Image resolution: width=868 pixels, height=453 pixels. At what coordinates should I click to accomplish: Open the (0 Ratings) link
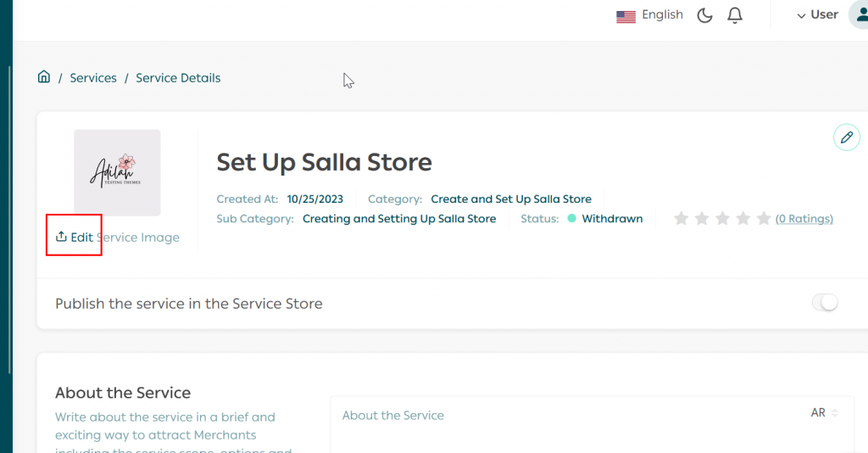point(804,219)
